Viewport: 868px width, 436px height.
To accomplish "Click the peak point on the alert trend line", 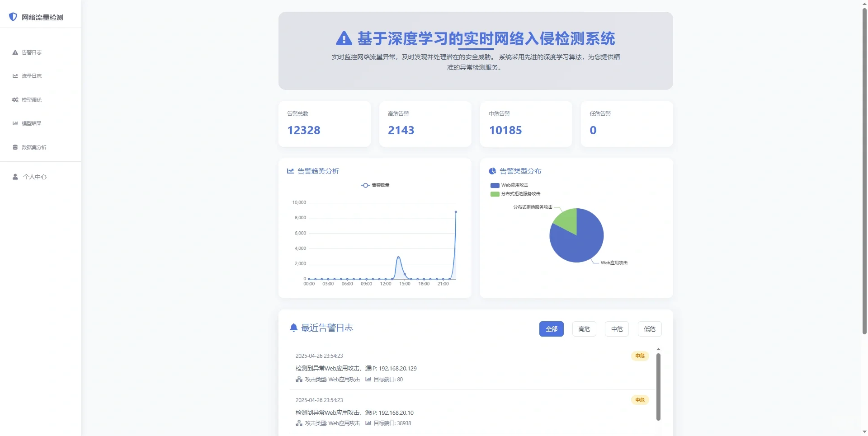I will [456, 211].
